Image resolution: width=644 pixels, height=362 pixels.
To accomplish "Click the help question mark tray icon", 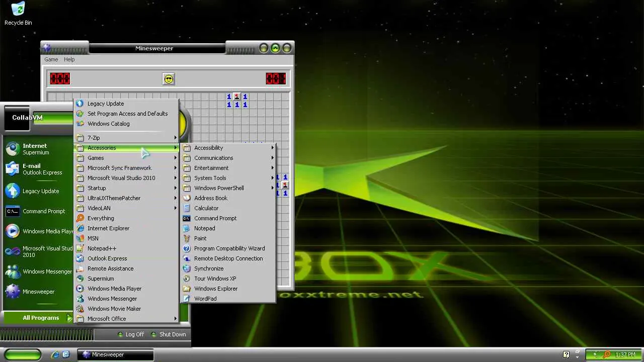I will [566, 354].
